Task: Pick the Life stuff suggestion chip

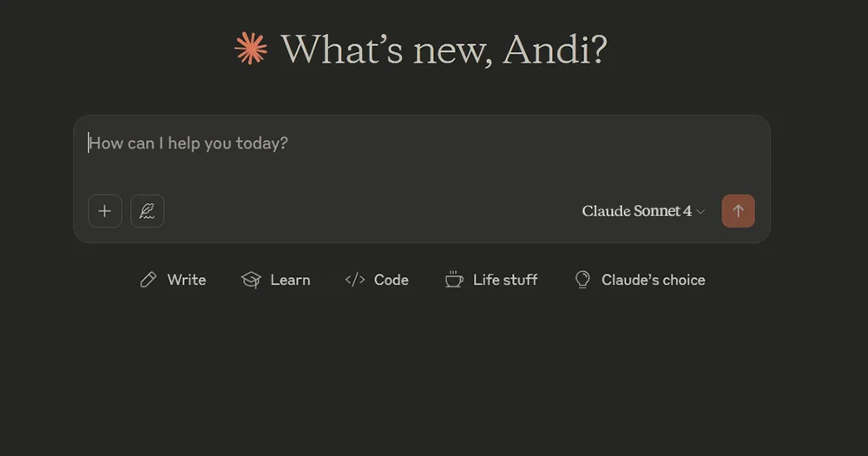Action: pos(505,280)
